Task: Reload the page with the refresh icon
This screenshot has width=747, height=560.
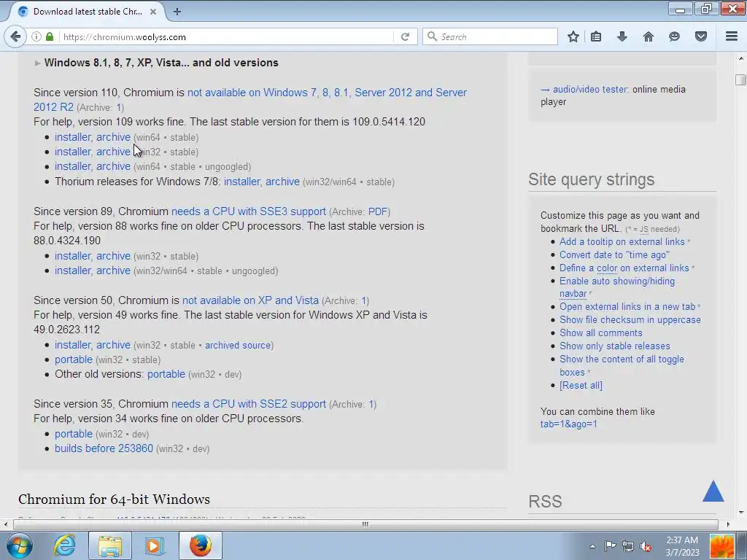Action: pos(405,36)
